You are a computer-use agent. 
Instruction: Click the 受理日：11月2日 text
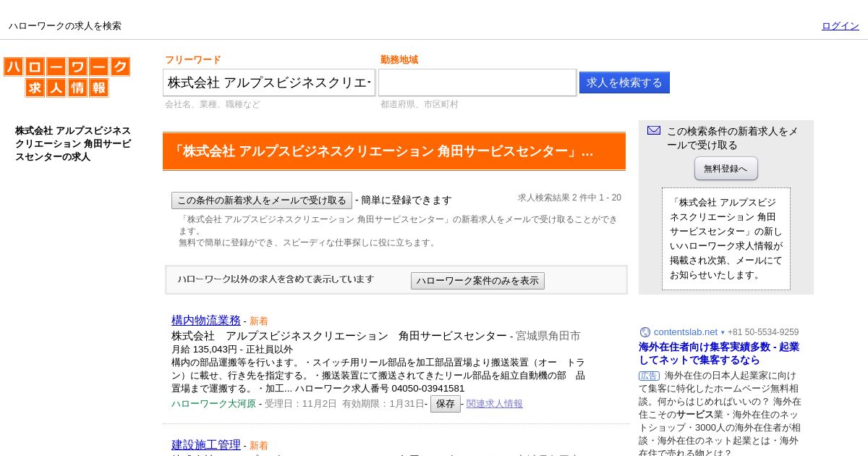click(301, 404)
